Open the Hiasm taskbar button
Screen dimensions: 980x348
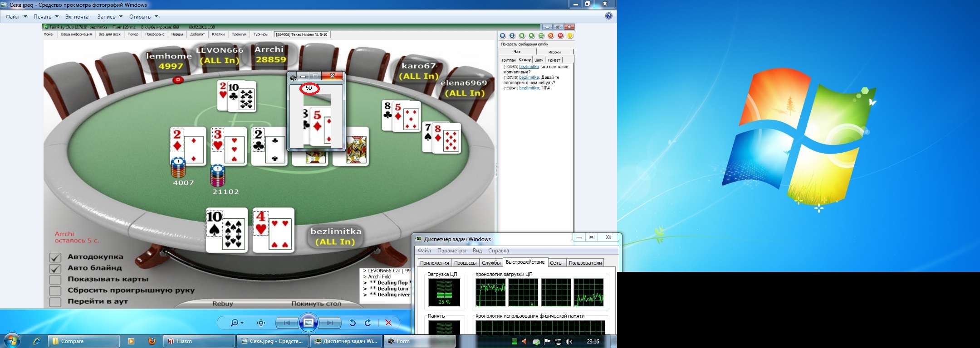[x=198, y=341]
